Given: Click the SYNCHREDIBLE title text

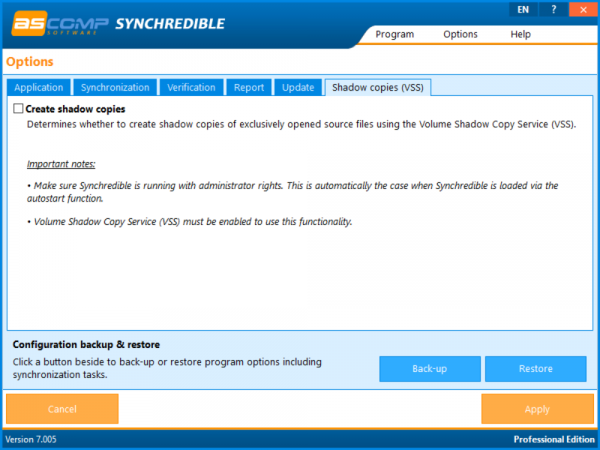Looking at the screenshot, I should [x=170, y=24].
